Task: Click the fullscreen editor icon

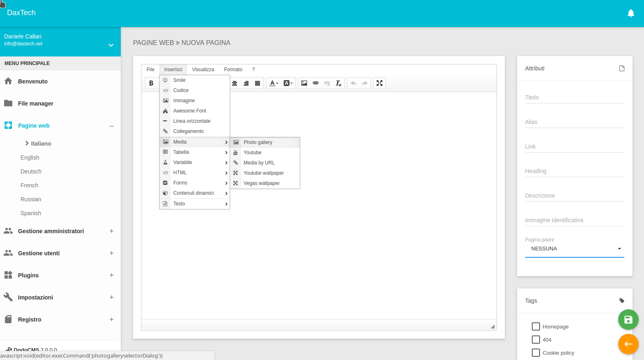Action: (x=380, y=83)
